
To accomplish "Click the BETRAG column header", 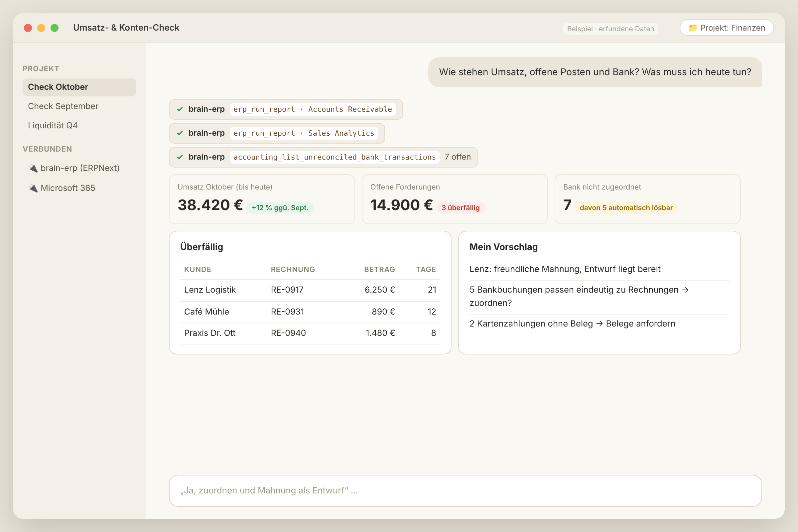I will [x=379, y=269].
